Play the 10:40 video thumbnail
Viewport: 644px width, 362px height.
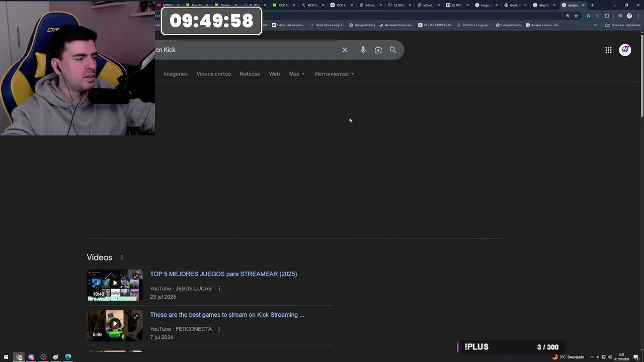pyautogui.click(x=115, y=285)
